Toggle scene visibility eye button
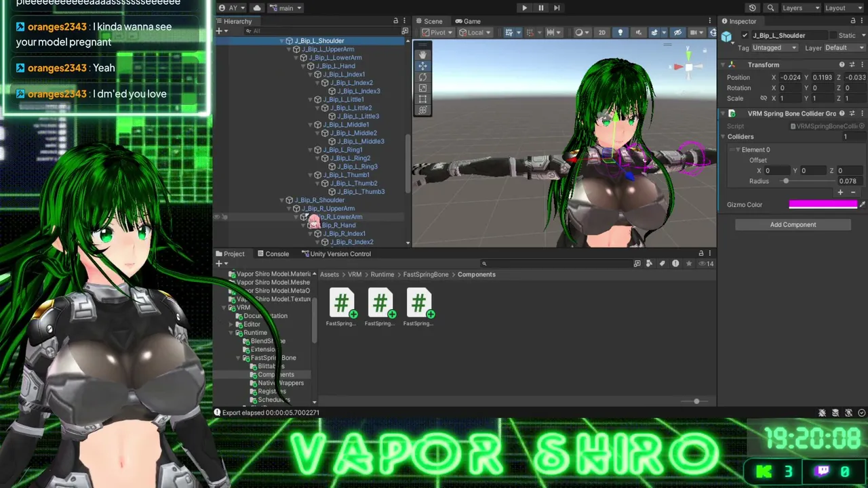Viewport: 868px width, 488px height. tap(677, 33)
